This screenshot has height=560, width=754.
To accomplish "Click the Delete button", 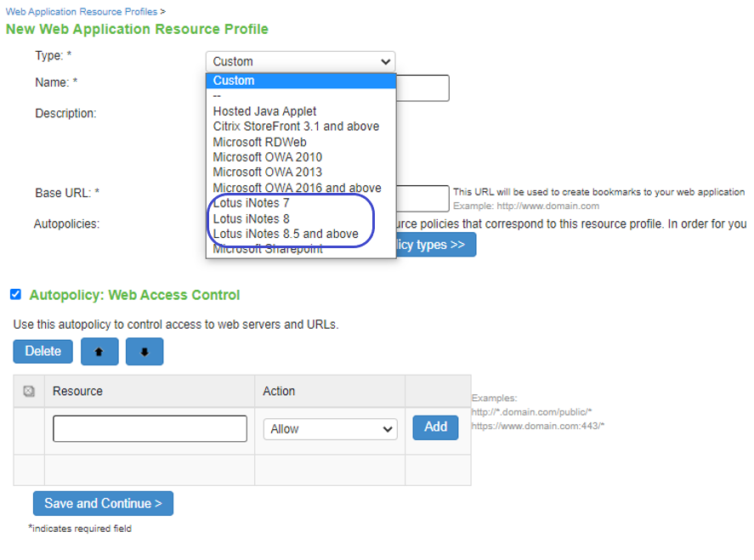I will (43, 352).
